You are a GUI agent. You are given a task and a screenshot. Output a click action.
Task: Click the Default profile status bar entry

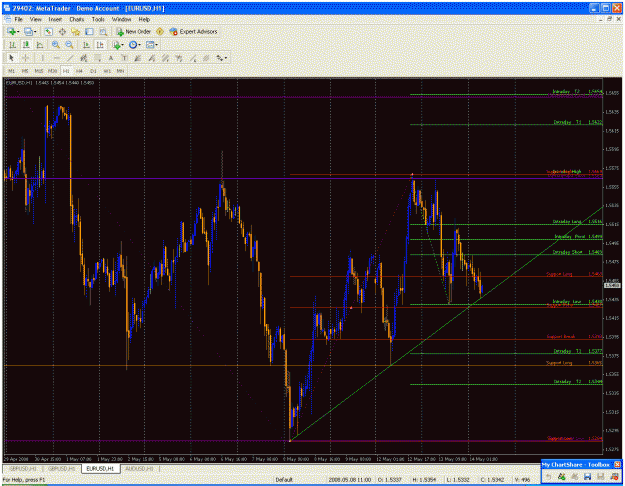pos(284,480)
